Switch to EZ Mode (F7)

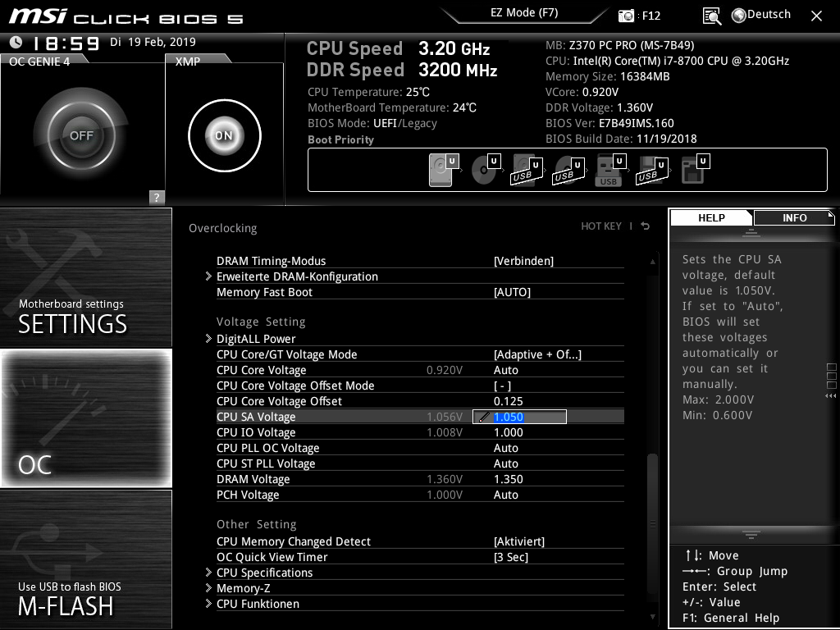click(x=524, y=13)
